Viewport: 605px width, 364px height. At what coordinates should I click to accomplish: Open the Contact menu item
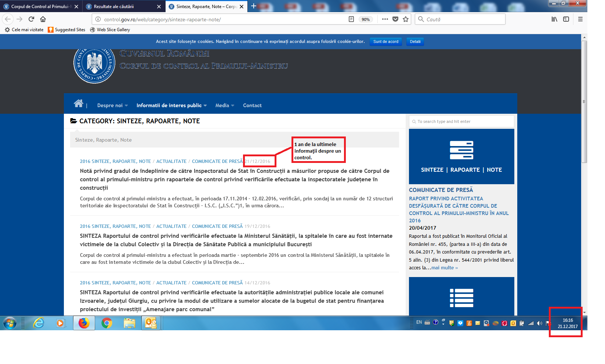tap(252, 106)
